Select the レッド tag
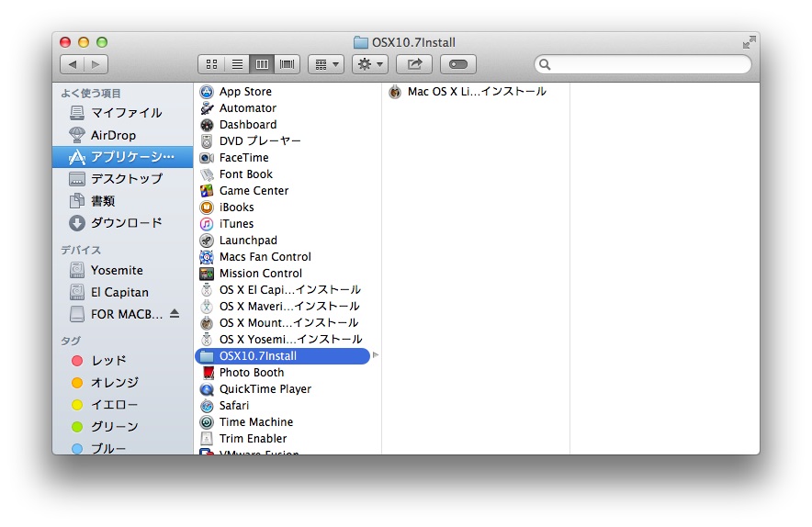Image resolution: width=812 pixels, height=527 pixels. pos(123,360)
